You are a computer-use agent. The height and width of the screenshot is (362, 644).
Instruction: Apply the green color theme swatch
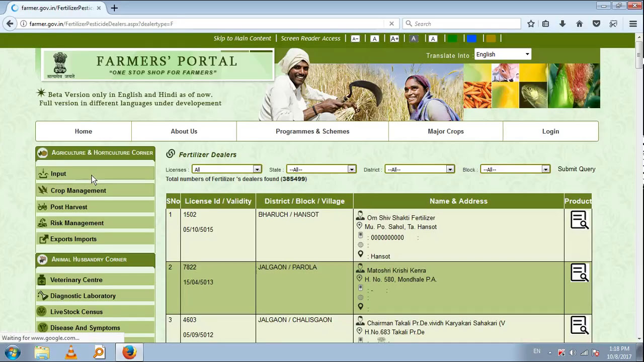(x=452, y=39)
